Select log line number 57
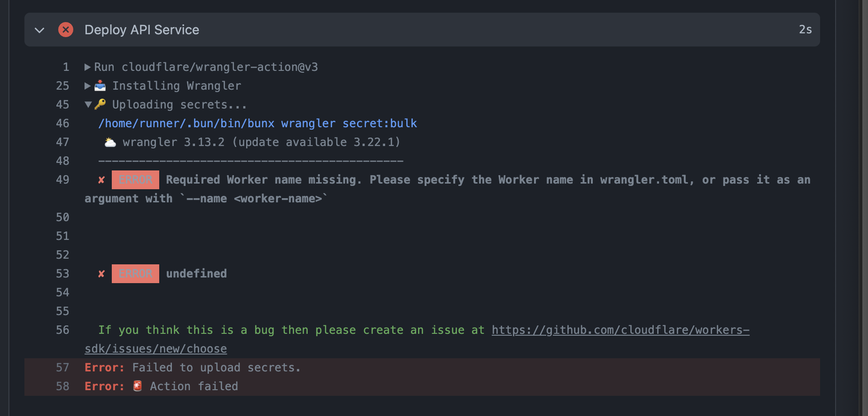 62,368
